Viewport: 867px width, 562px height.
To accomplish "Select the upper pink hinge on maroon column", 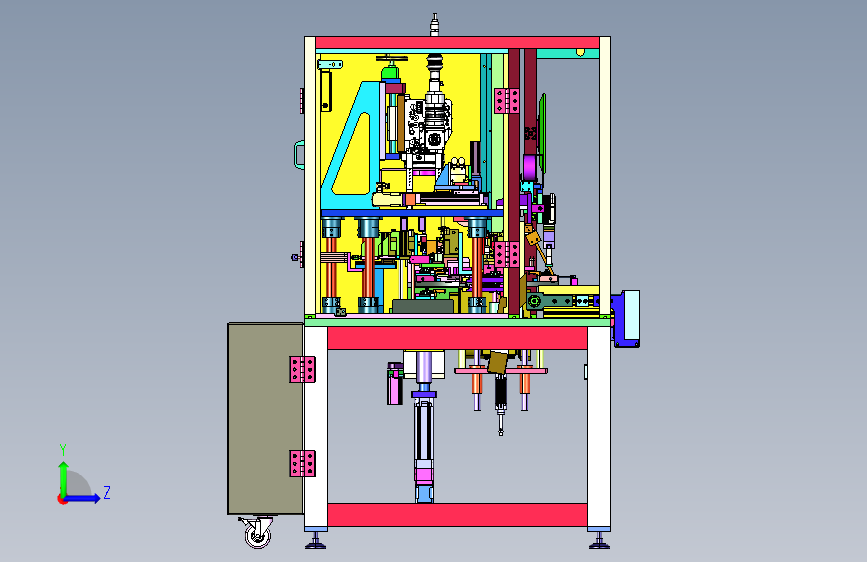I will 506,101.
